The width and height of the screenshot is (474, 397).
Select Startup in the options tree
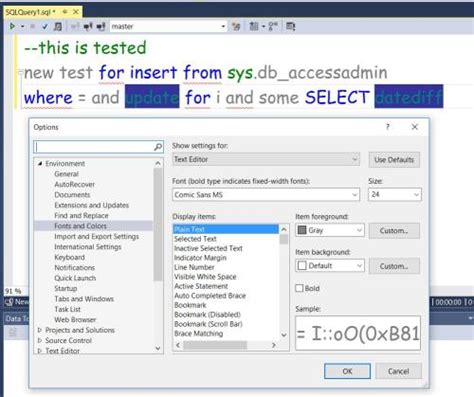tap(66, 288)
